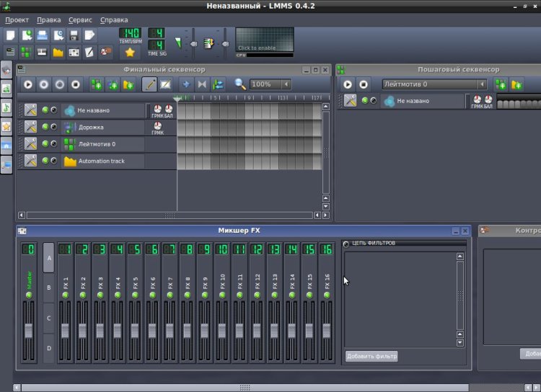The height and width of the screenshot is (392, 541).
Task: Open recent project icon
Action: 58,35
